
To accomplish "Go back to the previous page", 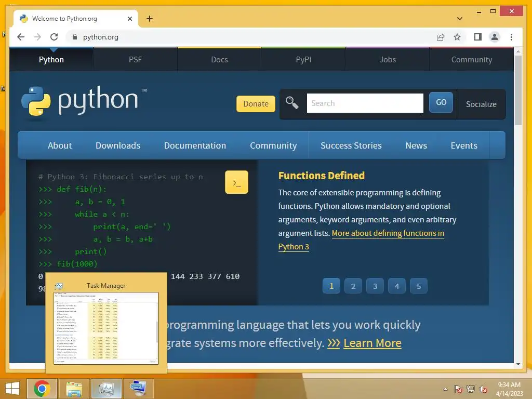I will 21,37.
